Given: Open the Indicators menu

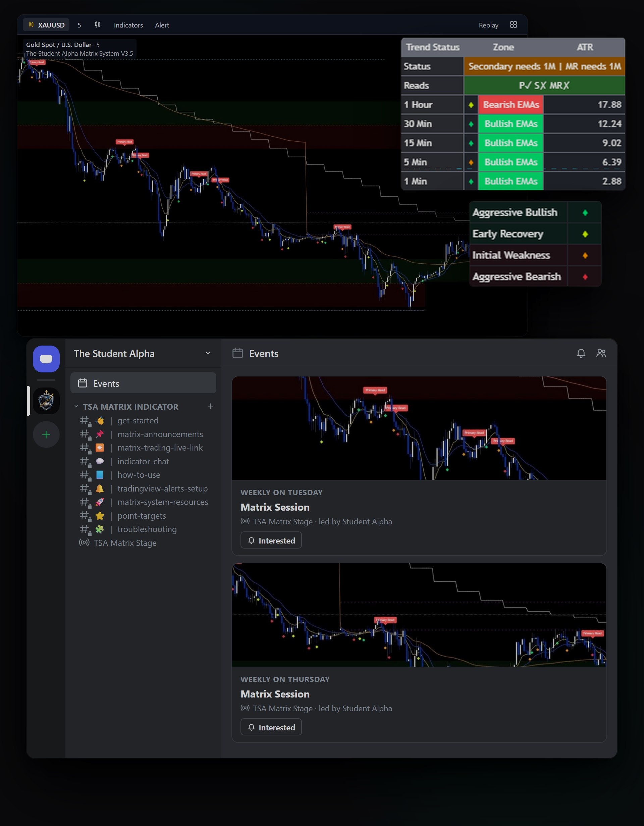Looking at the screenshot, I should pos(128,25).
